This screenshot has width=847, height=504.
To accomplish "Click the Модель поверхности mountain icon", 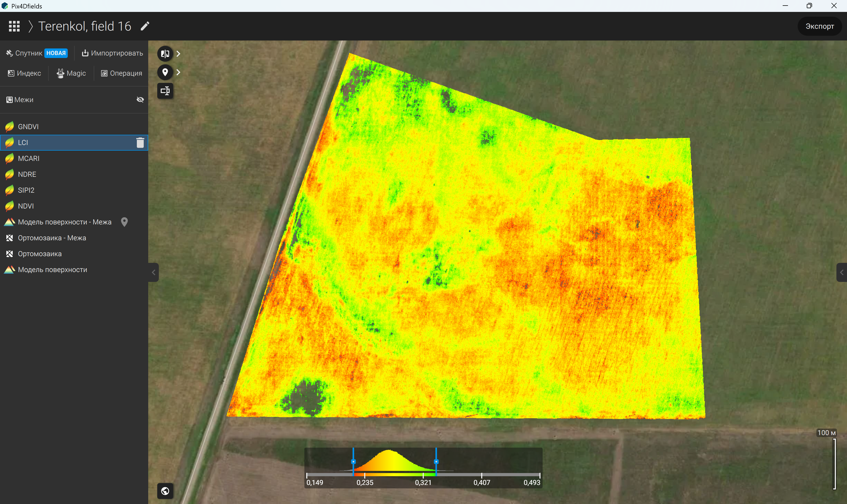I will (x=10, y=270).
